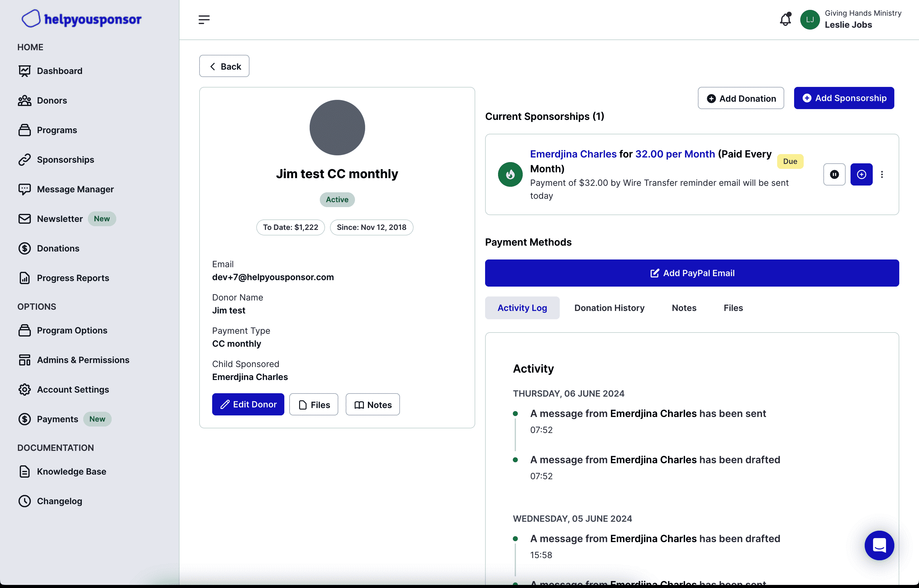Image resolution: width=919 pixels, height=588 pixels.
Task: Open the three-dot sponsorship options menu
Action: tap(882, 174)
